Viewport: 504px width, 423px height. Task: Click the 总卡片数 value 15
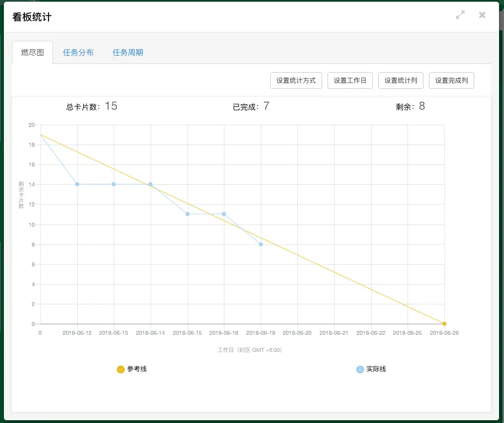tap(111, 106)
